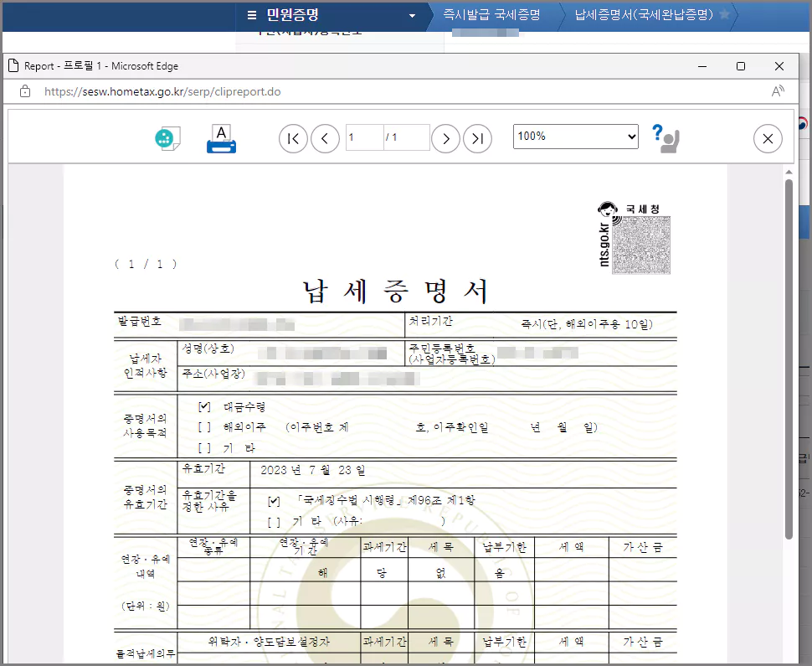This screenshot has width=812, height=666.
Task: Click the 발급번호 label cell
Action: (x=140, y=322)
